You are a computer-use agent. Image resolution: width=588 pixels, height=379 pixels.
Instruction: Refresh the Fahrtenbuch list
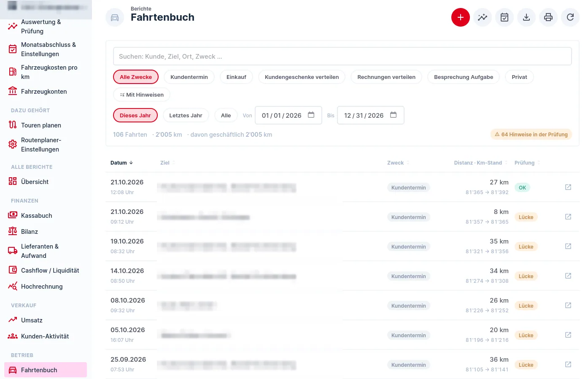tap(570, 17)
